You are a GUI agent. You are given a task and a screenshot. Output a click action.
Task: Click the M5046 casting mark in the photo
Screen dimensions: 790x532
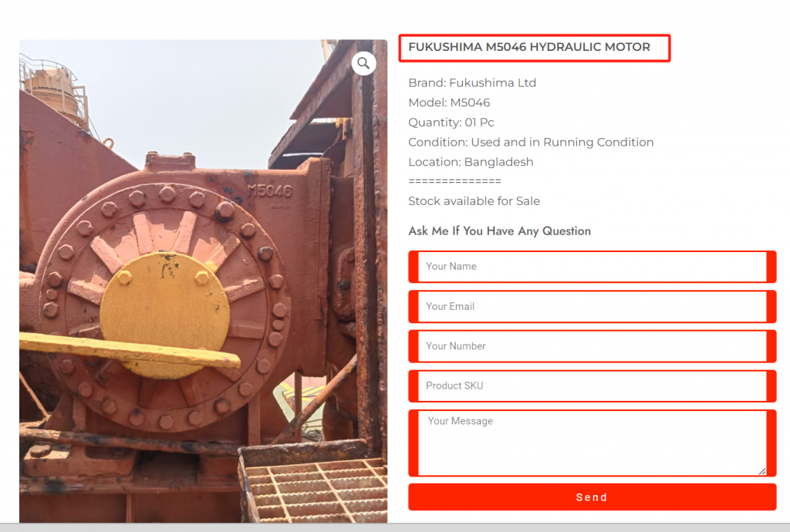pyautogui.click(x=269, y=191)
